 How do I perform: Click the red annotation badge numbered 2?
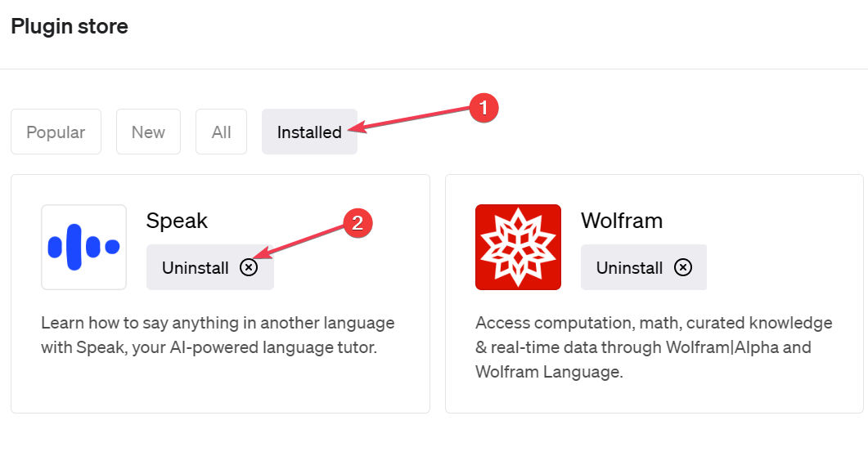pos(358,223)
